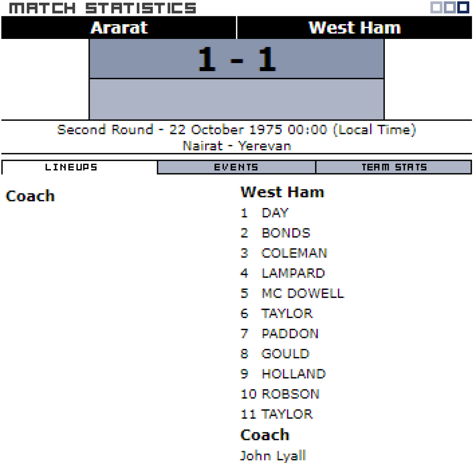Select MC DOWELL in the lineup
Screen dimensions: 476x463
(x=303, y=293)
